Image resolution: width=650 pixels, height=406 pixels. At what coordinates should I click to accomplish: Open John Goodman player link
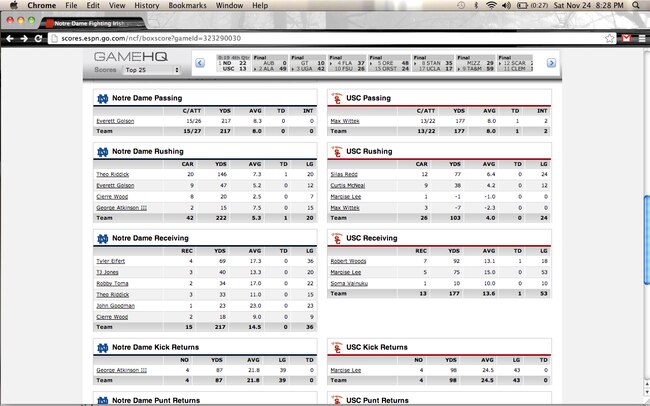pyautogui.click(x=116, y=306)
